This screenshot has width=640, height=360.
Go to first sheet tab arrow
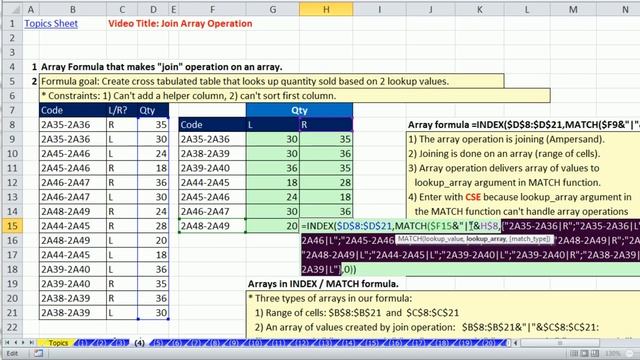[7, 343]
